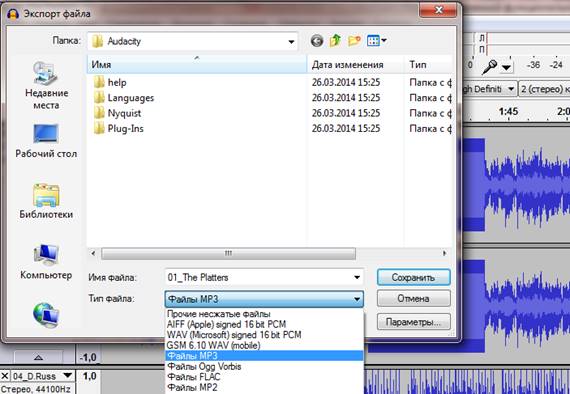Sort by the Имя column header
Image resolution: width=570 pixels, height=394 pixels.
pyautogui.click(x=197, y=65)
